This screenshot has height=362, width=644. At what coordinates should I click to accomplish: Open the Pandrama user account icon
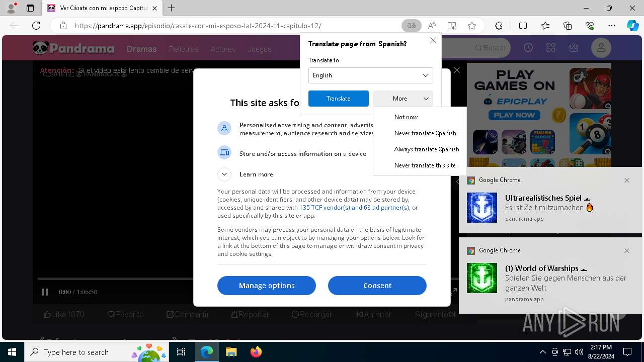point(601,48)
